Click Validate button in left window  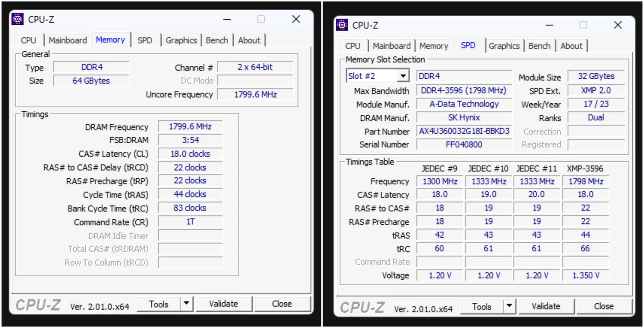tap(224, 304)
